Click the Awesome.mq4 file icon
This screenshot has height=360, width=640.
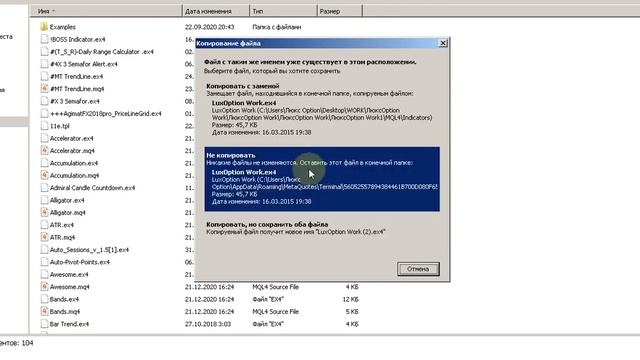tap(44, 287)
